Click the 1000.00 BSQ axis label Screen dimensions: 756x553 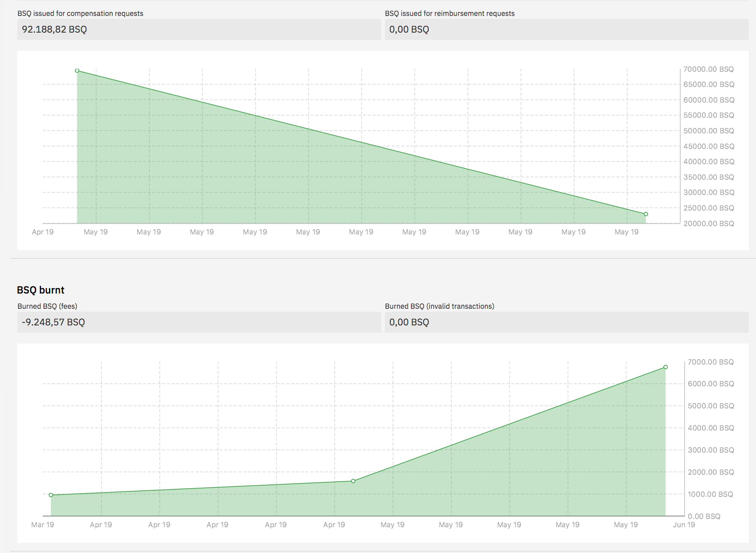(710, 494)
